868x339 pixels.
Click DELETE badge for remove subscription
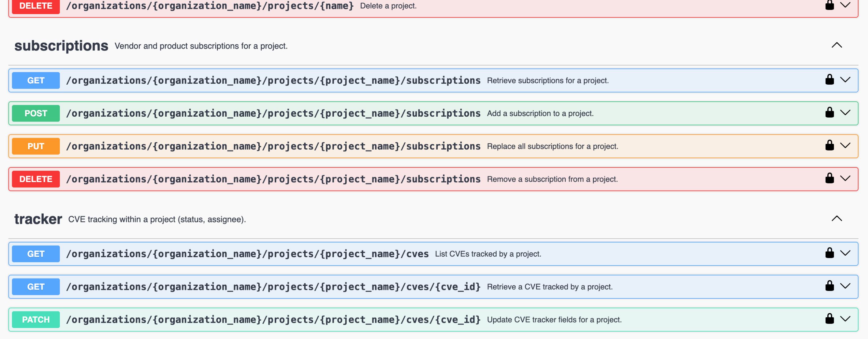click(36, 180)
